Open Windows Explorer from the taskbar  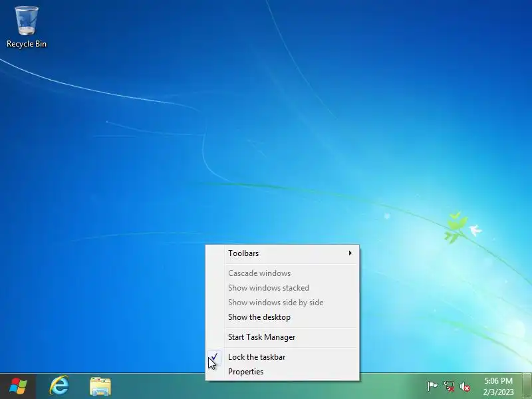[100, 386]
